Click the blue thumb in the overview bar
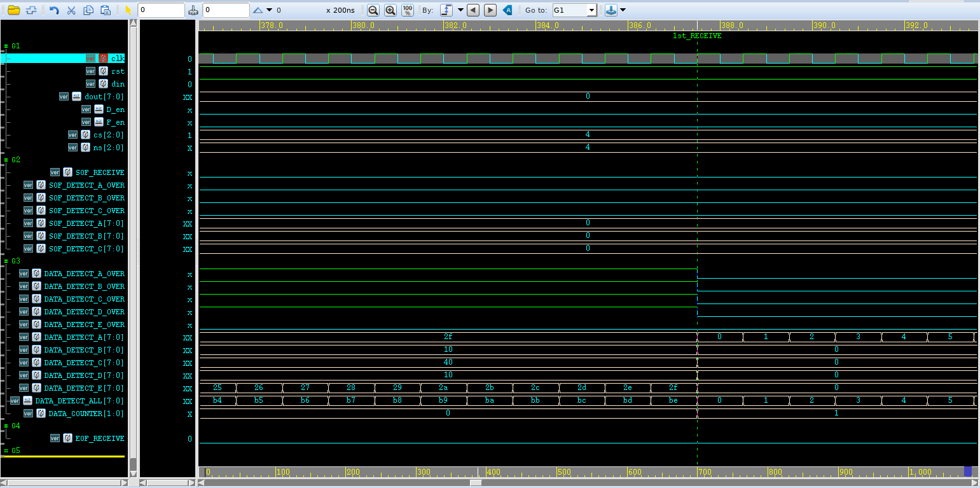 (x=968, y=471)
